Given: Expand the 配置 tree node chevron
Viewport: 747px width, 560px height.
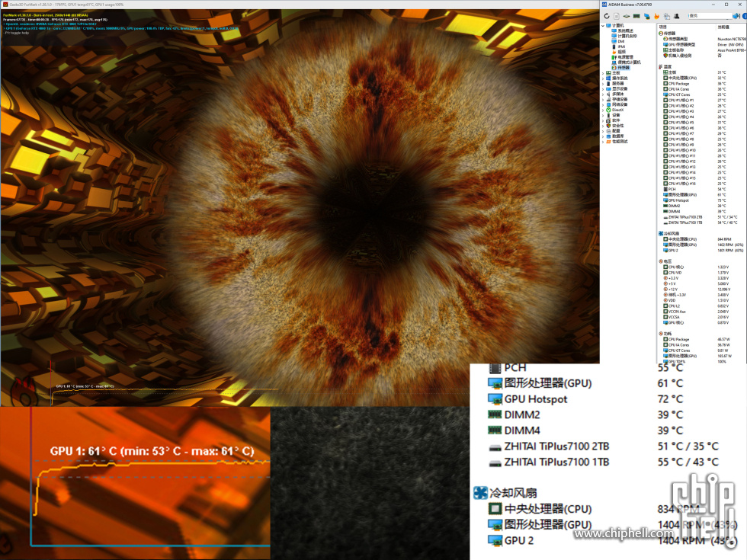Looking at the screenshot, I should (x=603, y=130).
